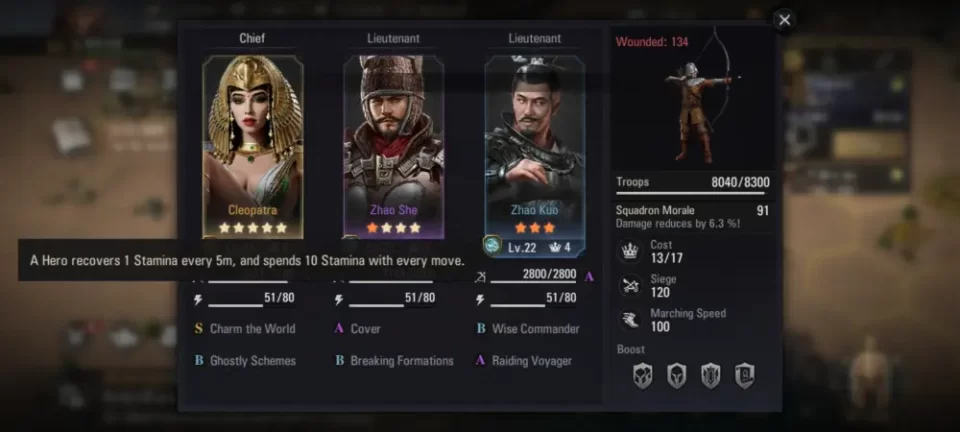960x432 pixels.
Task: Click the third armor Boost icon
Action: pos(710,376)
